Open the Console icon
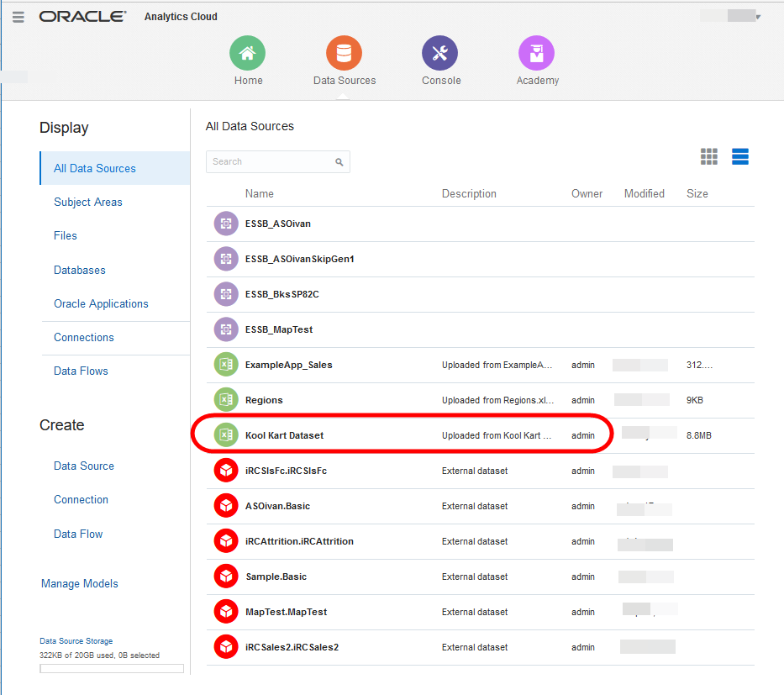 coord(440,52)
